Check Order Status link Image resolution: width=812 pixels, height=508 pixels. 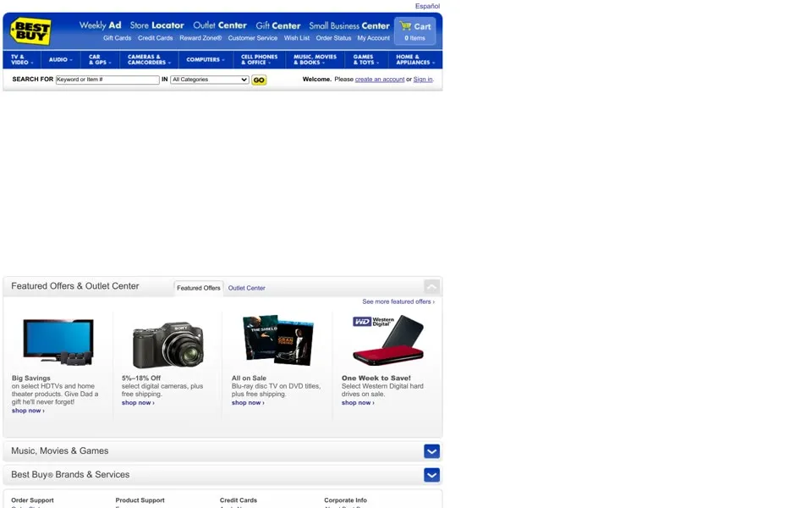pyautogui.click(x=333, y=38)
